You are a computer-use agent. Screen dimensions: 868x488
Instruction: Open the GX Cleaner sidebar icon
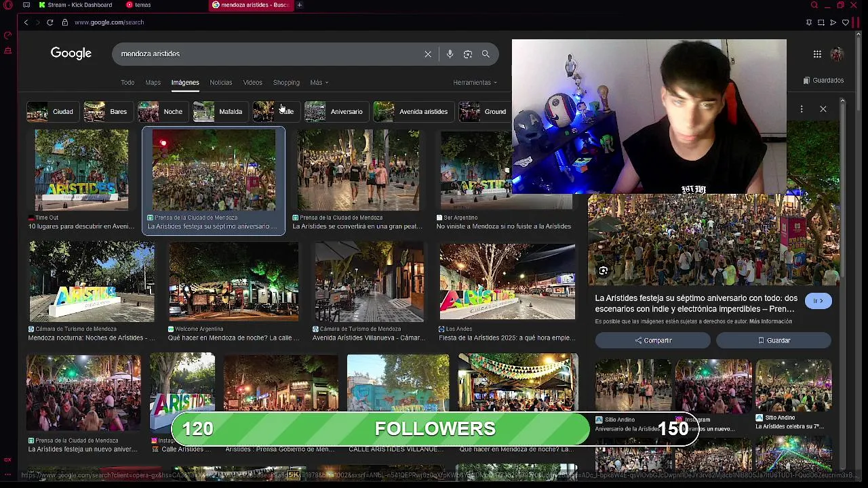point(7,51)
